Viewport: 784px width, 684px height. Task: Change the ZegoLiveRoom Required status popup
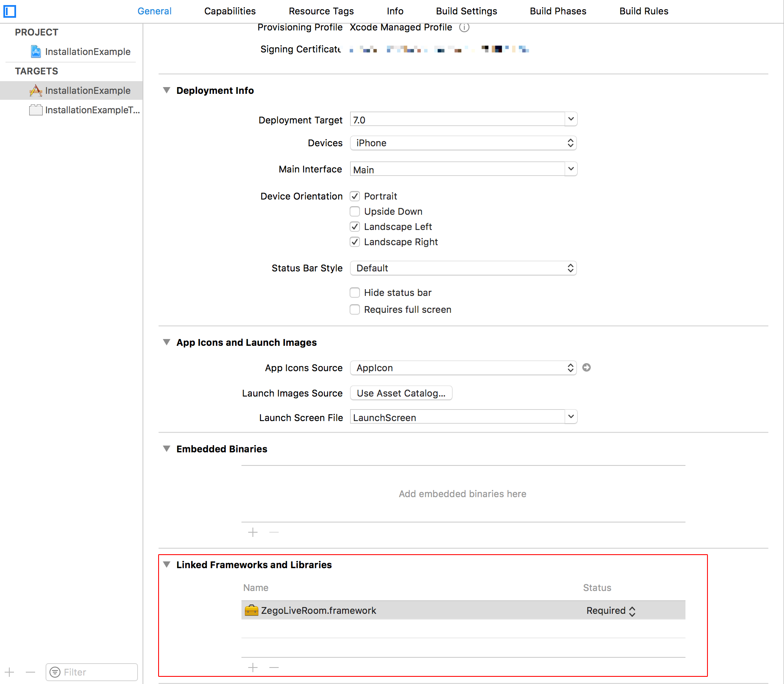611,611
